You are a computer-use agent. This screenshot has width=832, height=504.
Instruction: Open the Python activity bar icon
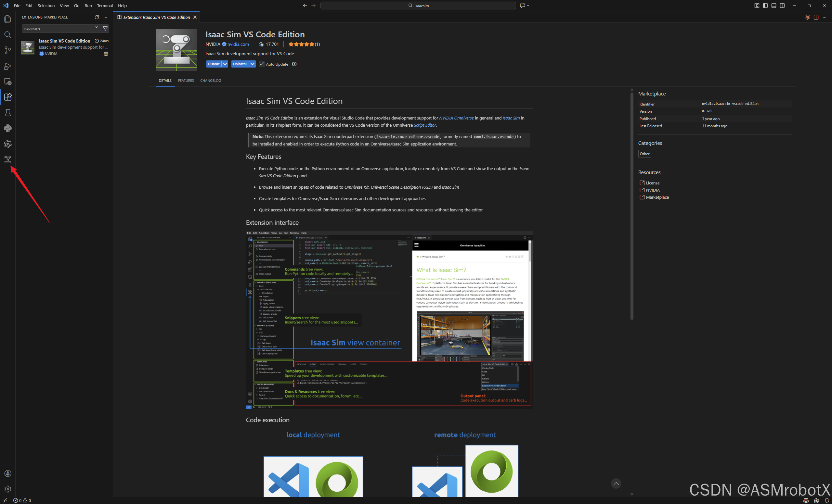(7, 128)
